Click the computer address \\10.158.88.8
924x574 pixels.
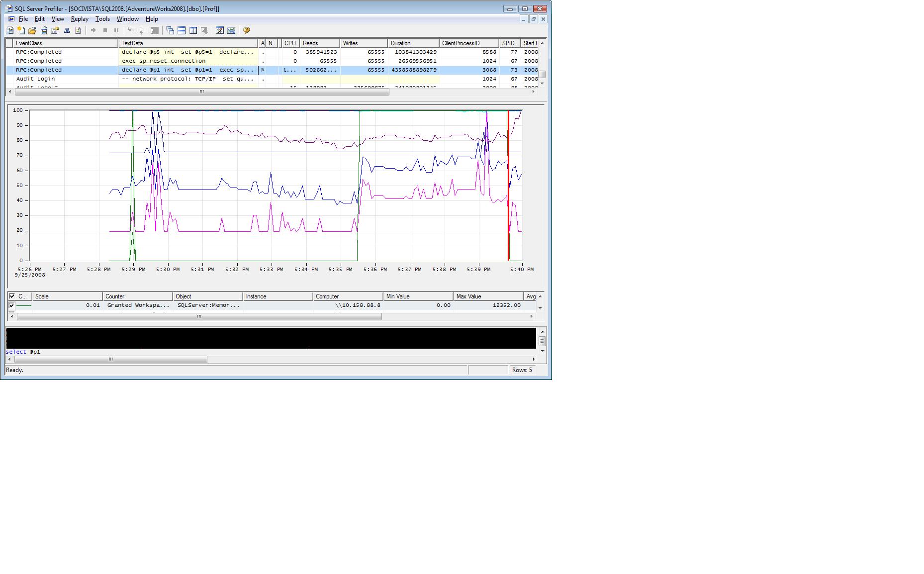[x=358, y=305]
